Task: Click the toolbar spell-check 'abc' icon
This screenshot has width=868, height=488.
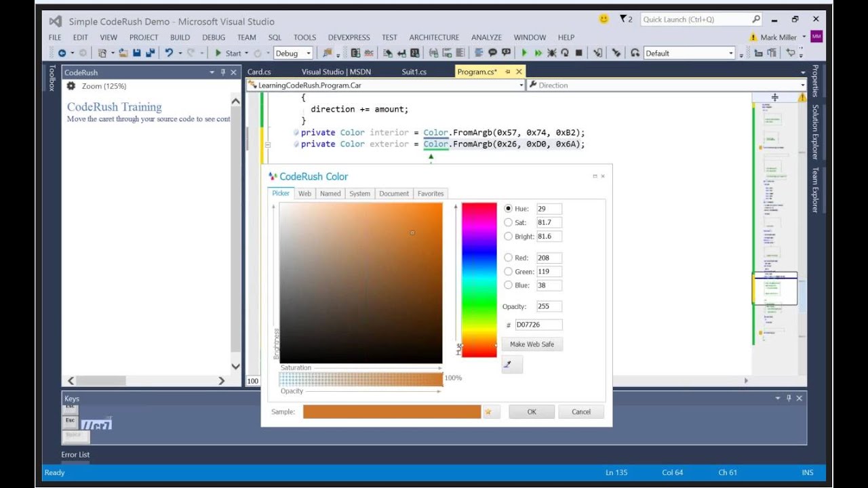Action: [x=368, y=53]
